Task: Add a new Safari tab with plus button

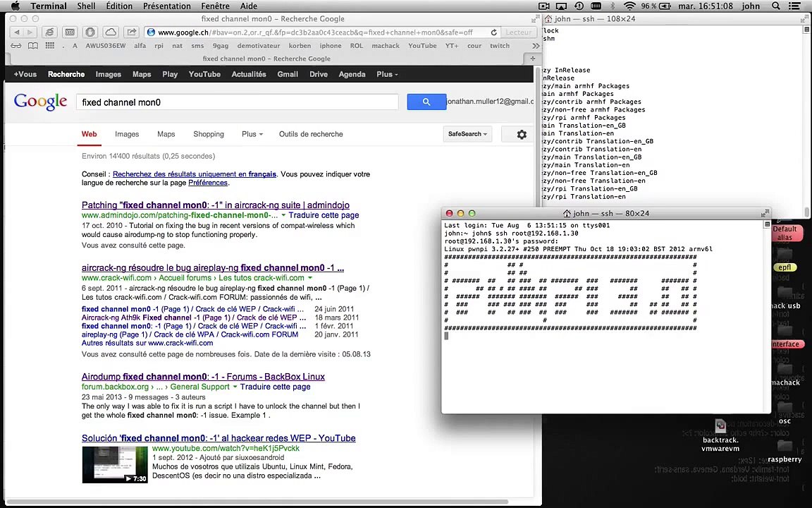Action: point(532,59)
